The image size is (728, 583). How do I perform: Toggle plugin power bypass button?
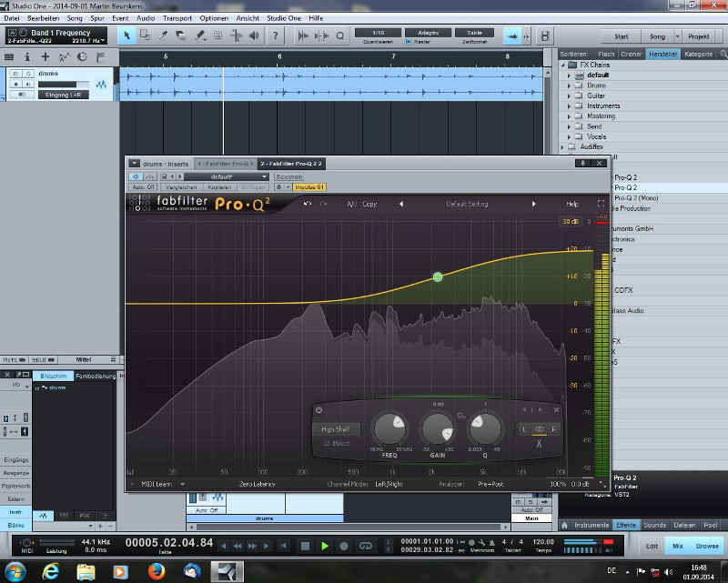pos(136,176)
